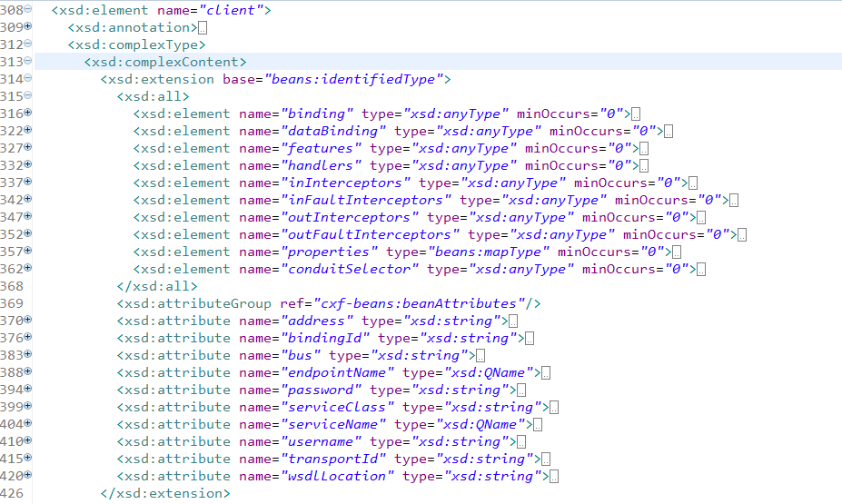The image size is (842, 504).
Task: Expand the folded annotation at line 309
Action: 27,25
